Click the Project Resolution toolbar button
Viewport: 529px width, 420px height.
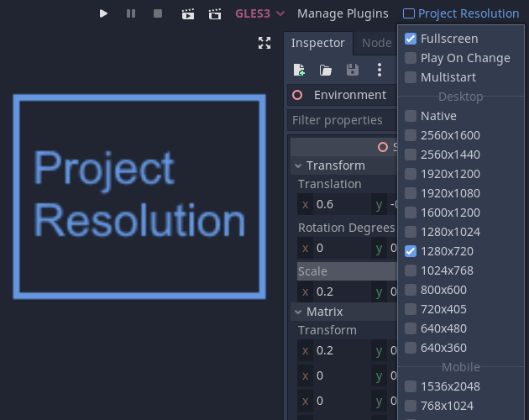[461, 13]
